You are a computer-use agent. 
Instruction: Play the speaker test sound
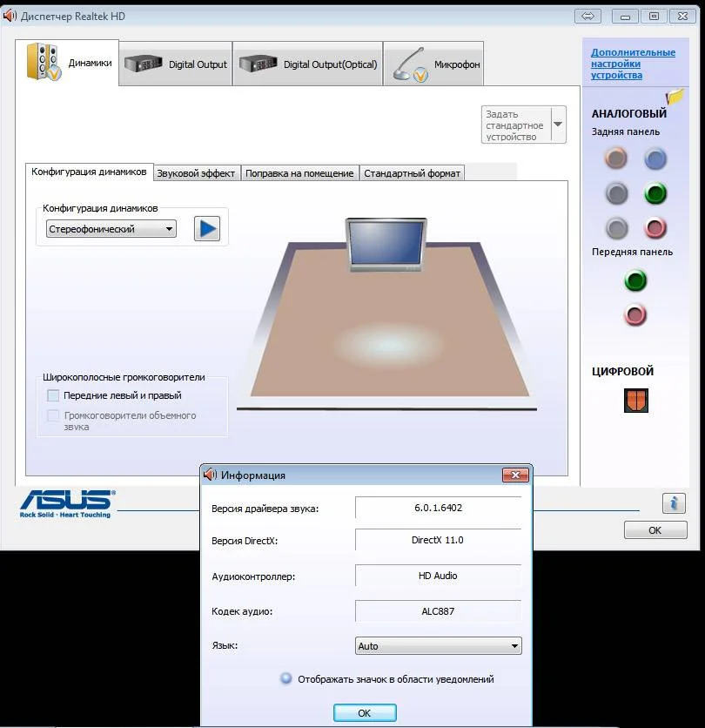207,228
